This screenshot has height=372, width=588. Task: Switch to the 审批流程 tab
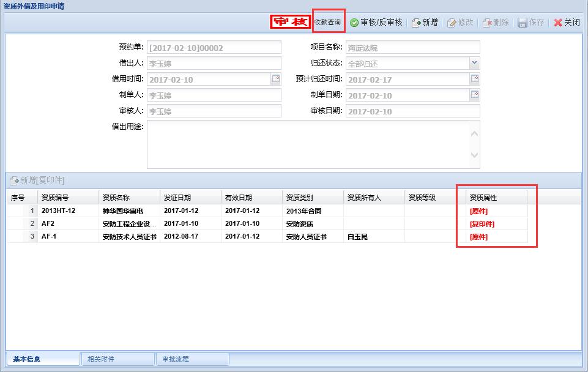pyautogui.click(x=176, y=359)
